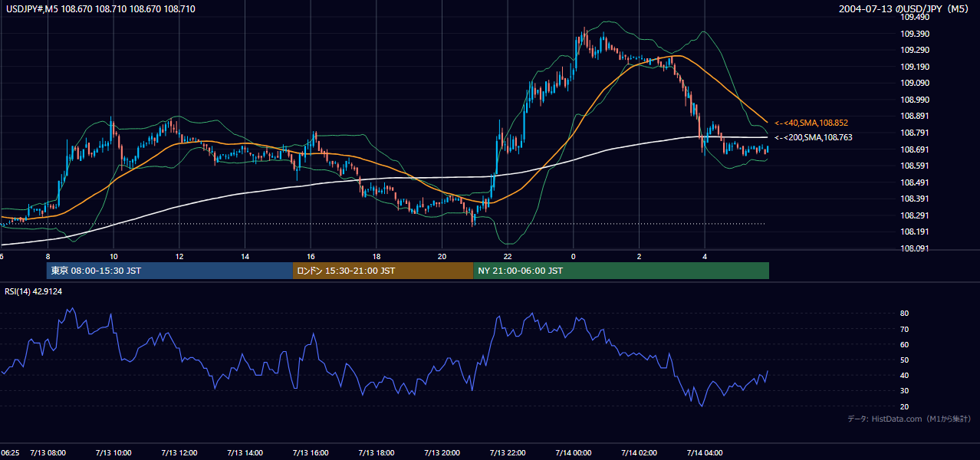980x460 pixels.
Task: Click the 7/13 14:00 bottom time label
Action: (245, 452)
